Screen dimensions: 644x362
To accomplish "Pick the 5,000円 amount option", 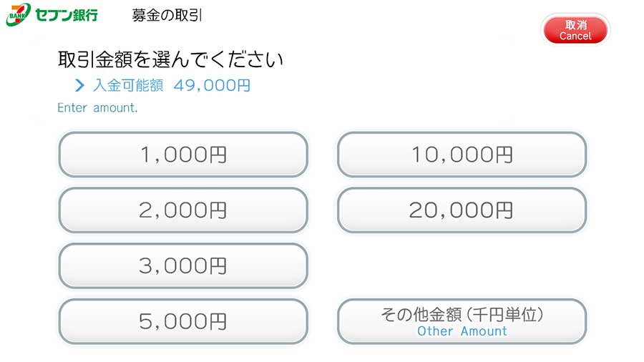I will click(183, 322).
